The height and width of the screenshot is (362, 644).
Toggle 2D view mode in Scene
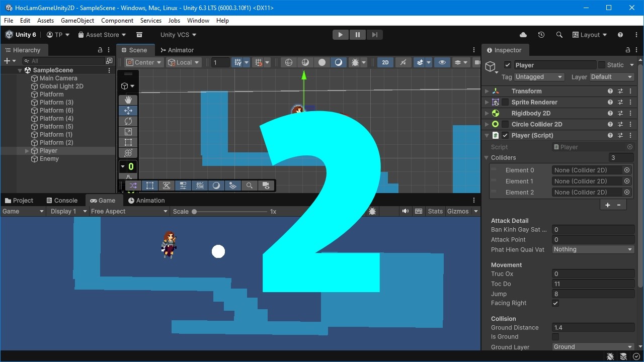tap(385, 62)
